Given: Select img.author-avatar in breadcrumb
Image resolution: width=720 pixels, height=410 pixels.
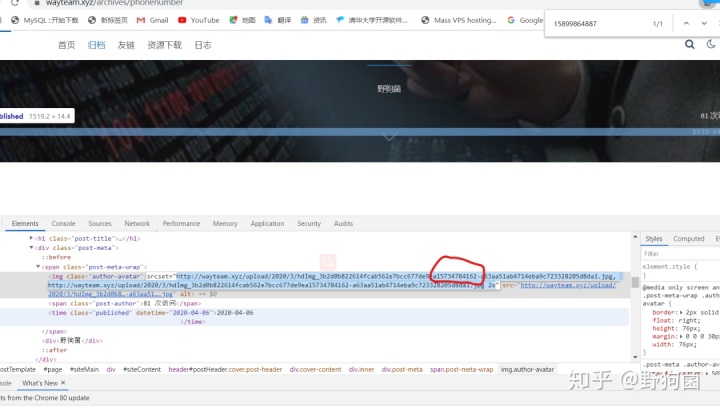Looking at the screenshot, I should 527,370.
